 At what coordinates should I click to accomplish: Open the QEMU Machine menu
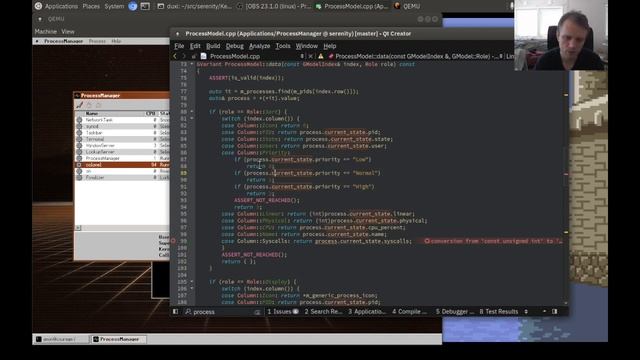pos(46,31)
